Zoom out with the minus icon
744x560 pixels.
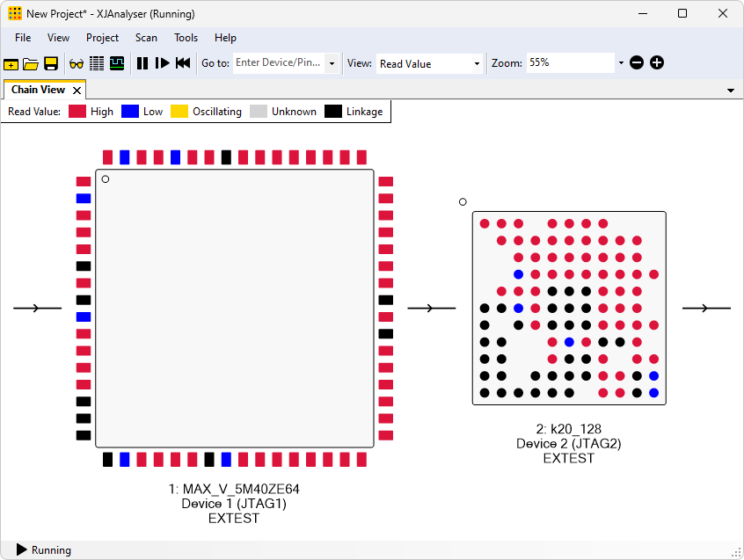coord(637,63)
